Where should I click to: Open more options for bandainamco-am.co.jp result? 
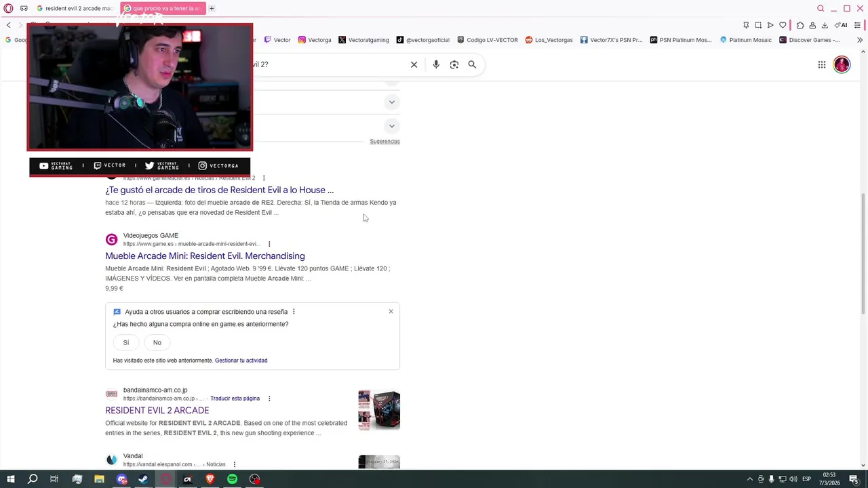[x=269, y=399]
